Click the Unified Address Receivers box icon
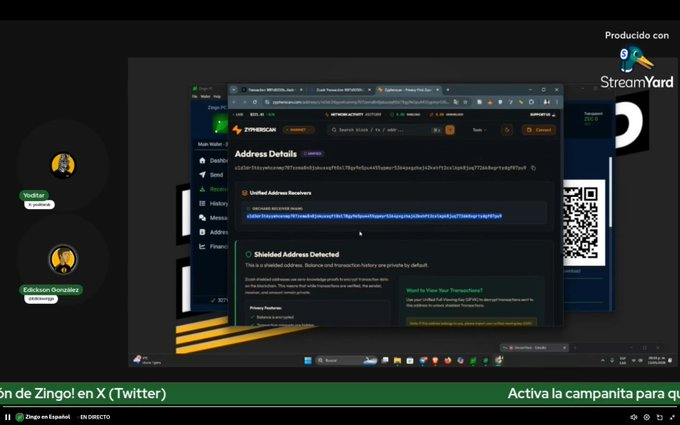The image size is (680, 425). tap(245, 193)
